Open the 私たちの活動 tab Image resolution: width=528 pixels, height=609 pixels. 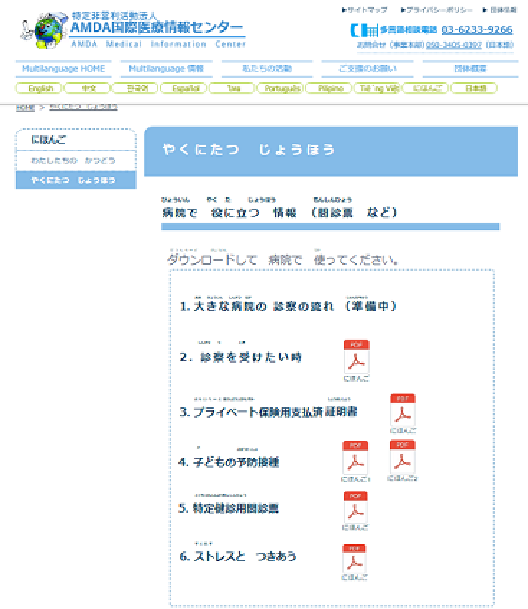point(267,69)
